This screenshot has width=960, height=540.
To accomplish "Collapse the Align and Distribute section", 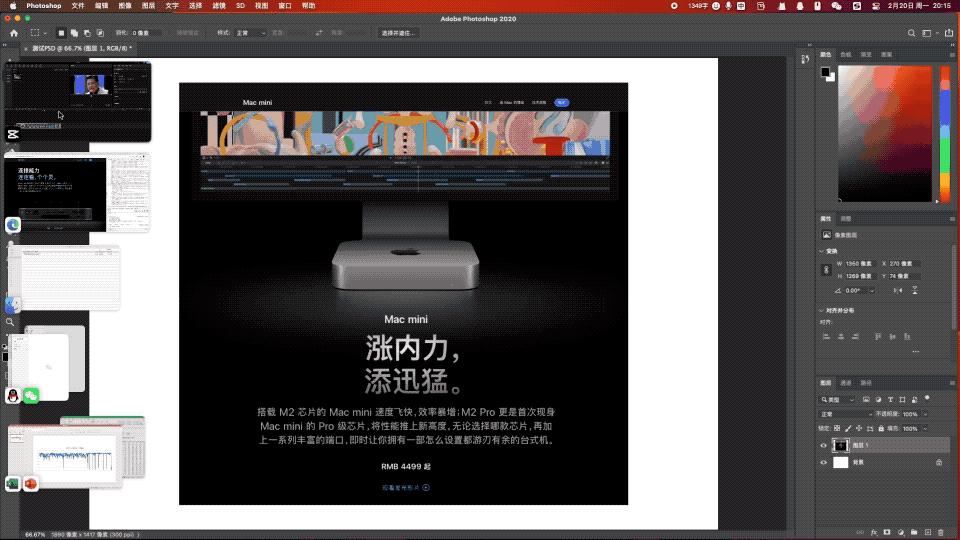I will click(822, 310).
